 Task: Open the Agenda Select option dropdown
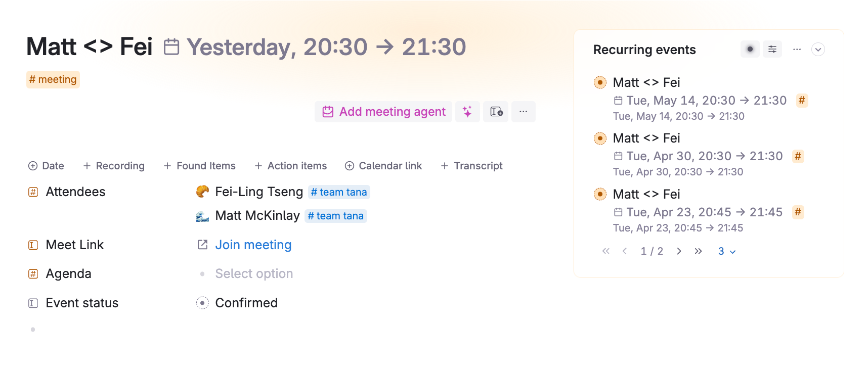point(254,273)
